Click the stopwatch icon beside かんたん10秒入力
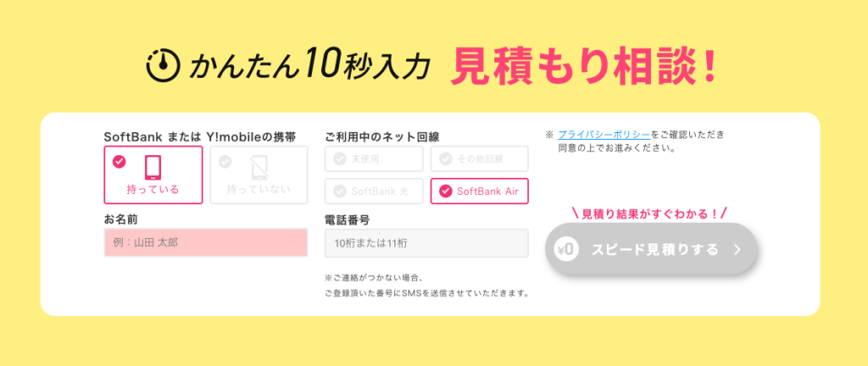This screenshot has height=366, width=868. click(164, 65)
